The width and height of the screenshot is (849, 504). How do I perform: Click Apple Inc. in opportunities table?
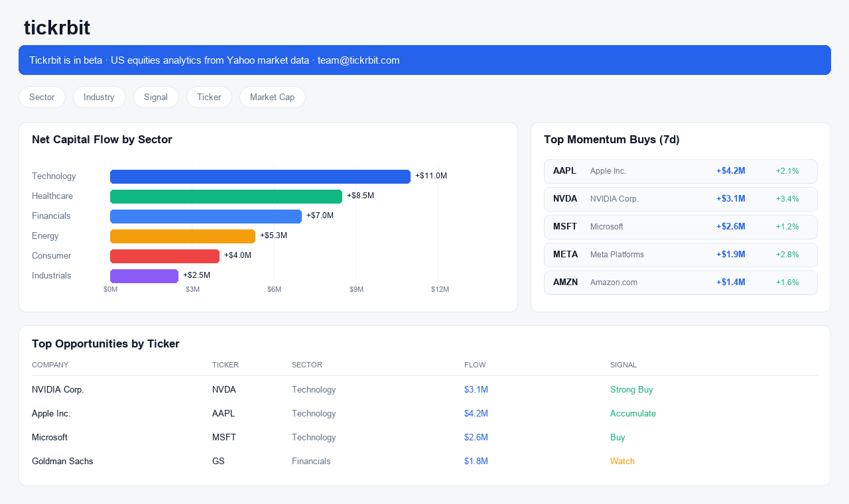coord(51,414)
